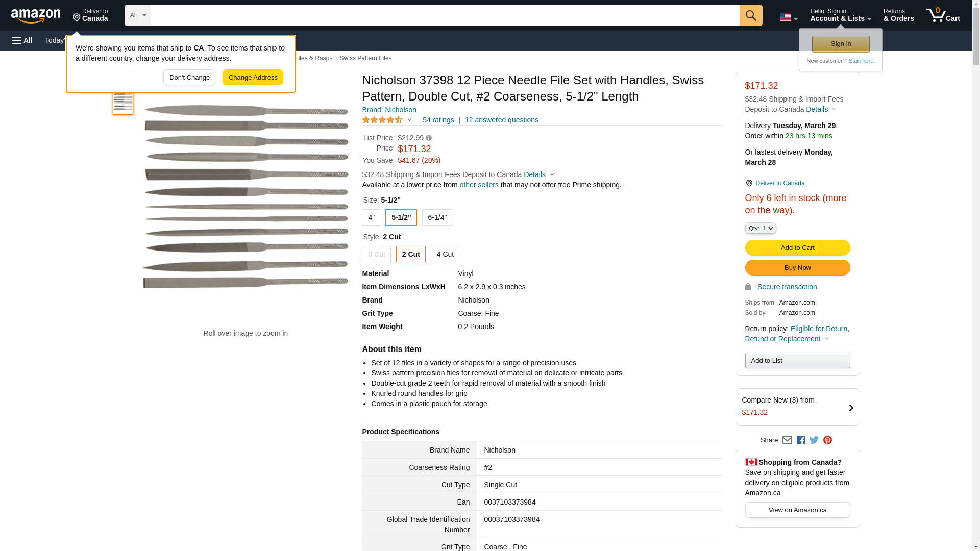
Task: Click the Amazon logo
Action: pos(36,16)
